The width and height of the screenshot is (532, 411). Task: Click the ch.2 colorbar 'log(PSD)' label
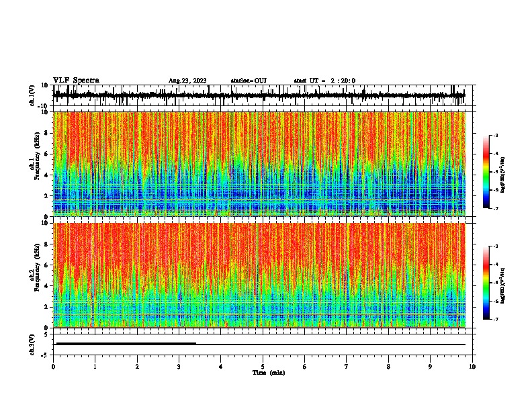tap(503, 285)
